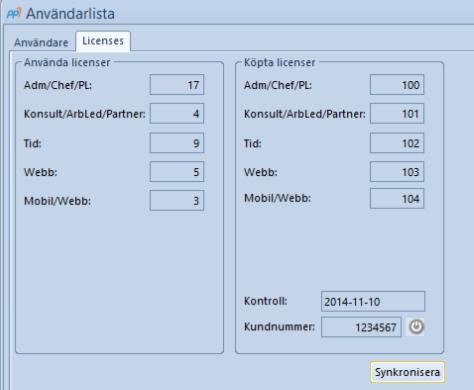This screenshot has height=390, width=474.
Task: Click used Tid field showing 9
Action: point(177,143)
